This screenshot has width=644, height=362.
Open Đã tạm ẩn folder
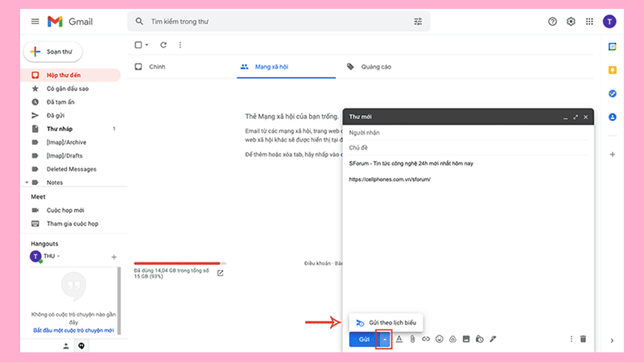[60, 102]
